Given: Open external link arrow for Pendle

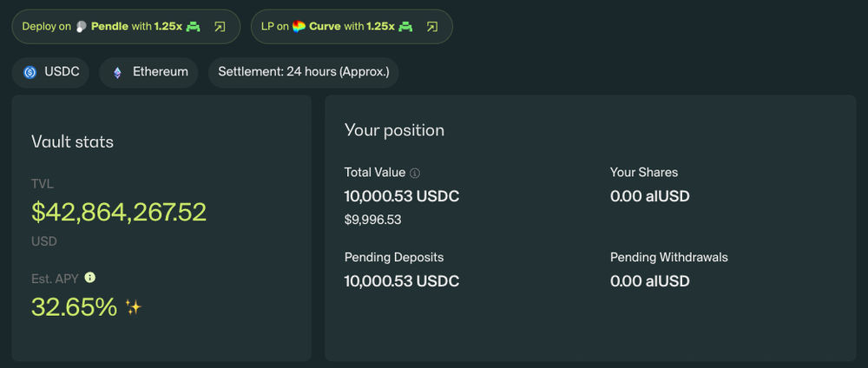Looking at the screenshot, I should click(x=220, y=27).
